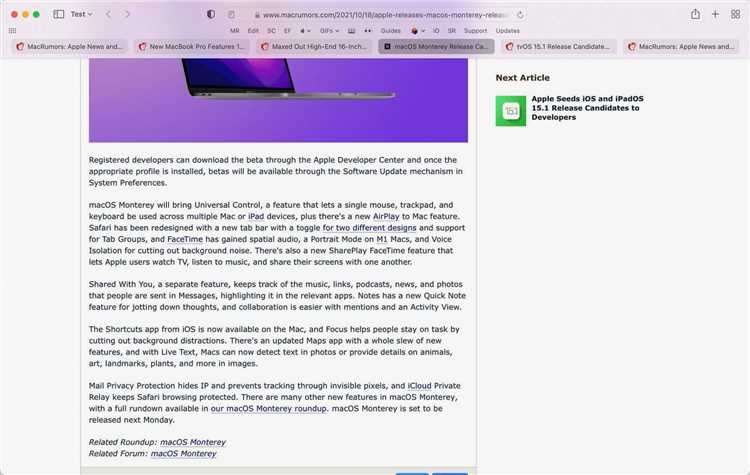Open 'our macOS Monterey roundup' link
The image size is (750, 475).
[x=269, y=409]
